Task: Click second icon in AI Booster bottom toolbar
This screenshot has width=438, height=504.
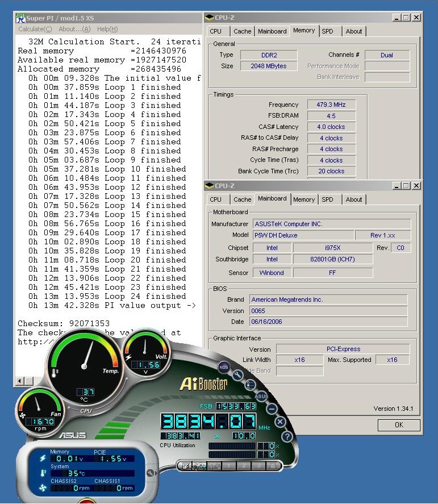Action: tap(199, 465)
